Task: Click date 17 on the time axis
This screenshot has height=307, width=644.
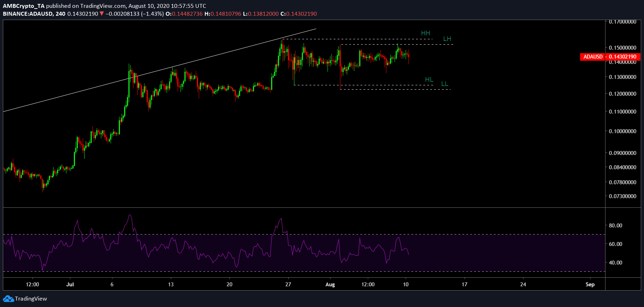Action: [x=464, y=285]
